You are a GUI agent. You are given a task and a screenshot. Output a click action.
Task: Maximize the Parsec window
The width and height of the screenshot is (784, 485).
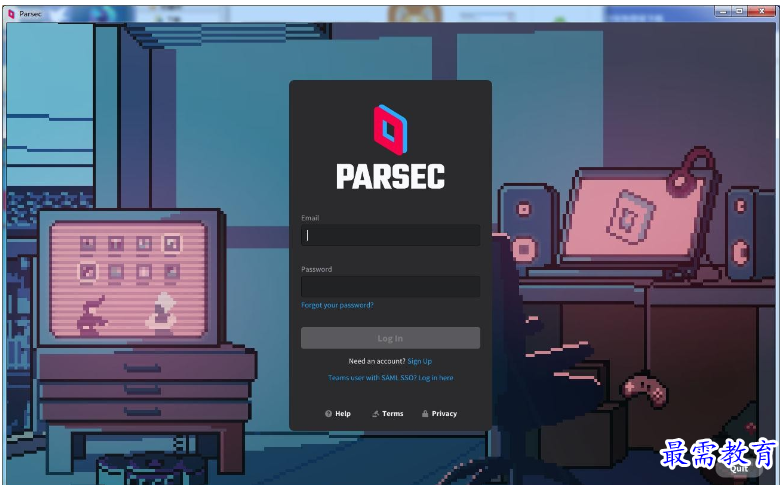coord(740,11)
